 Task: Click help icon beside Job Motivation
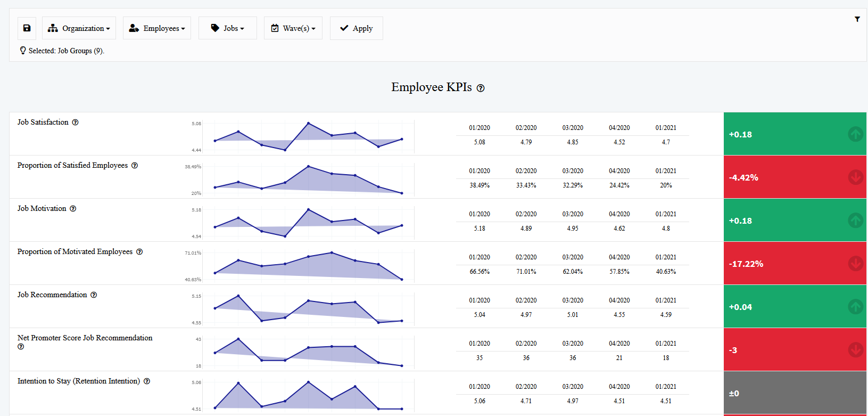click(x=73, y=209)
